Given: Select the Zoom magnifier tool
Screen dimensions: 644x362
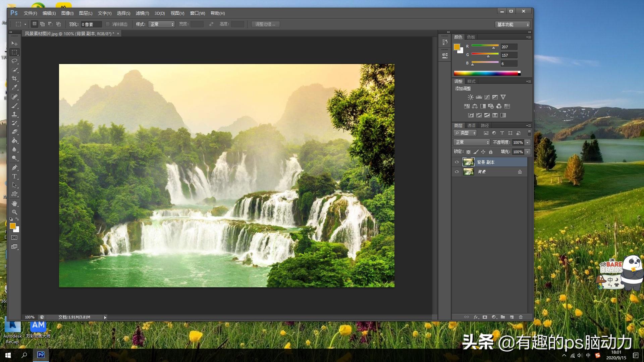Looking at the screenshot, I should 14,212.
